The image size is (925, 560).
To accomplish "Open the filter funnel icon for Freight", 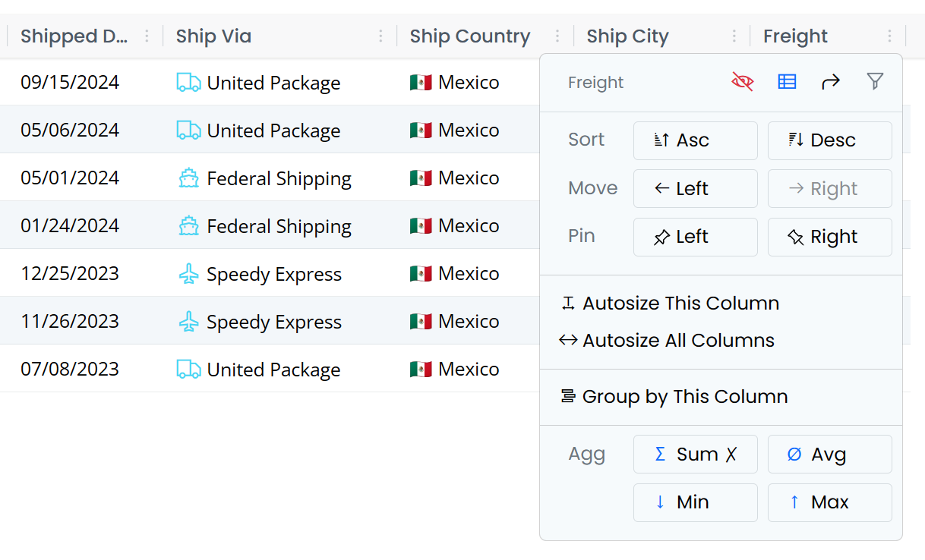I will coord(875,82).
